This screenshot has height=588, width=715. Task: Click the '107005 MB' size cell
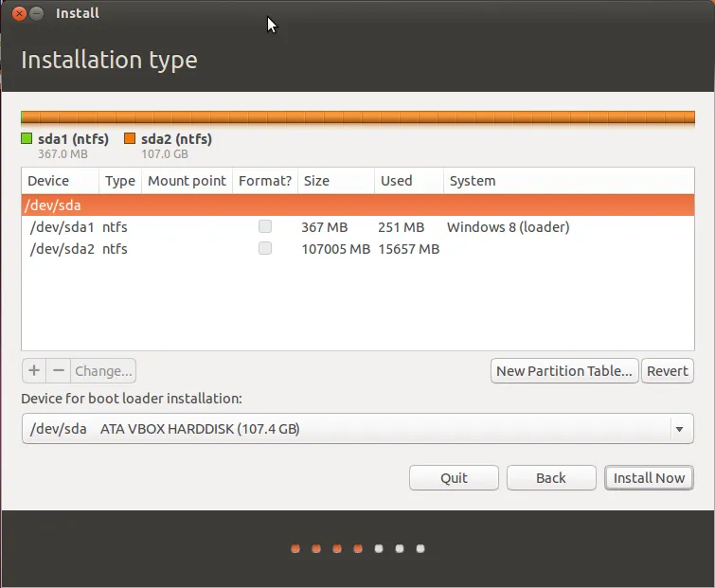[335, 249]
